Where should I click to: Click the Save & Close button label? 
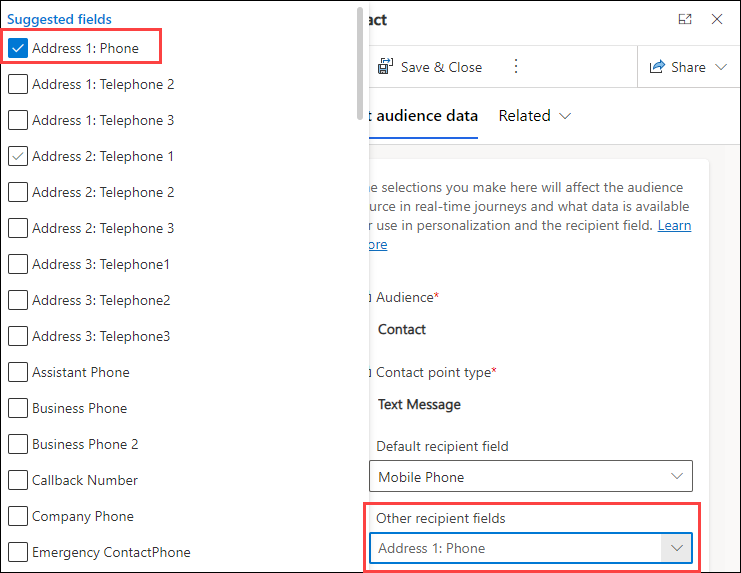(441, 67)
